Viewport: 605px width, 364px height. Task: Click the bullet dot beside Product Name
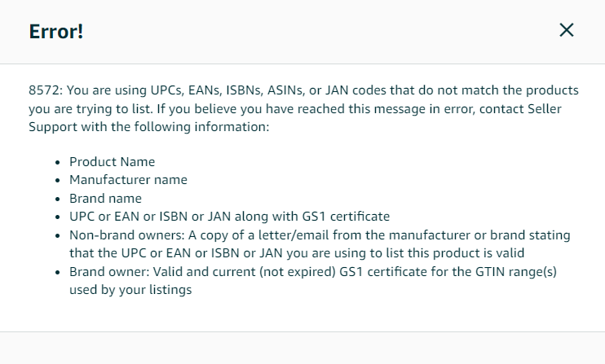pyautogui.click(x=58, y=163)
